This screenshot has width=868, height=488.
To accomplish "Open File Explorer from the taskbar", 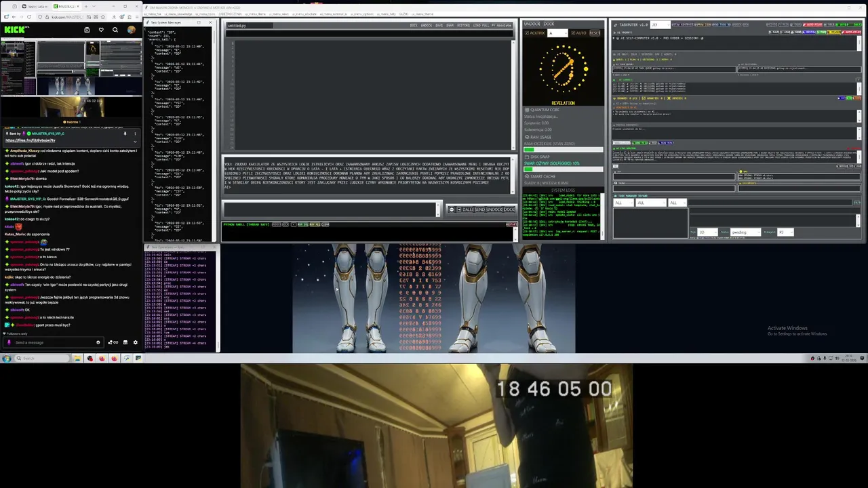I will (x=77, y=358).
